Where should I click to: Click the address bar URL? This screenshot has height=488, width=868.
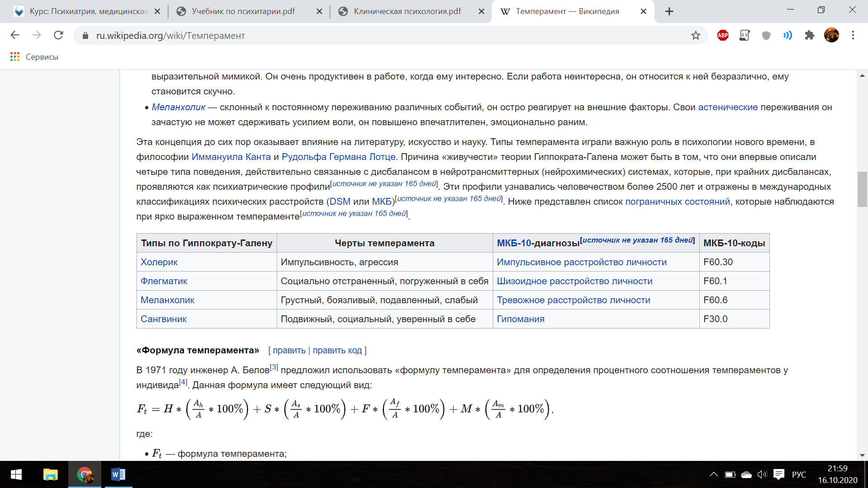tap(170, 35)
